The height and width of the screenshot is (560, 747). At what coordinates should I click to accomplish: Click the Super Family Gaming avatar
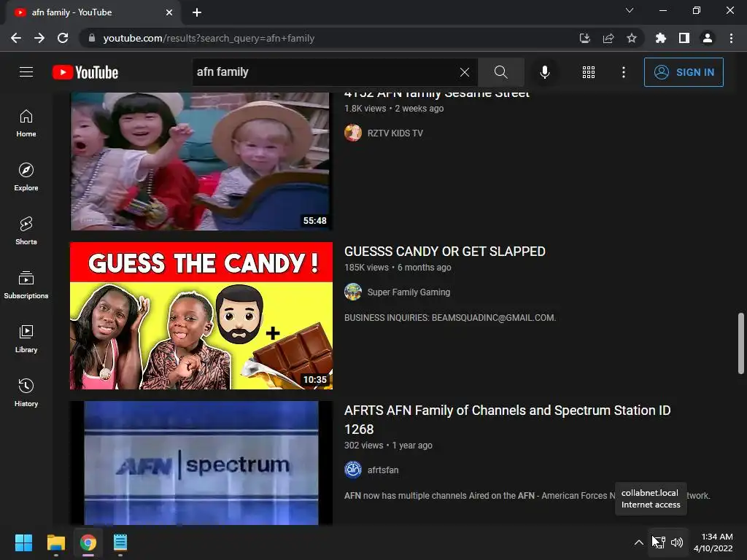pyautogui.click(x=353, y=292)
